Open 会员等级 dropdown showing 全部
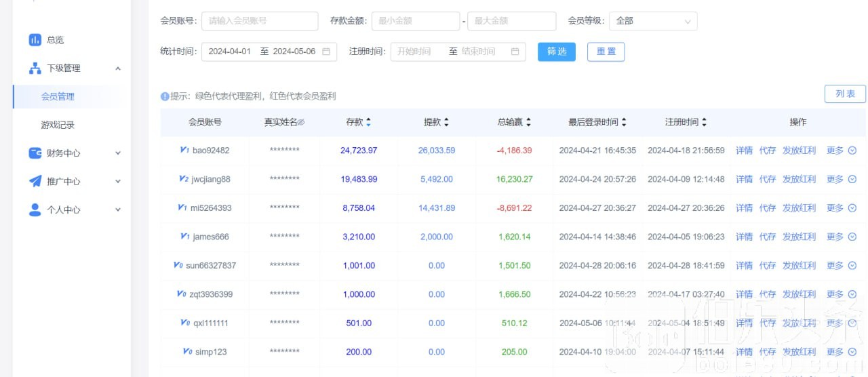The image size is (868, 377). pyautogui.click(x=653, y=21)
